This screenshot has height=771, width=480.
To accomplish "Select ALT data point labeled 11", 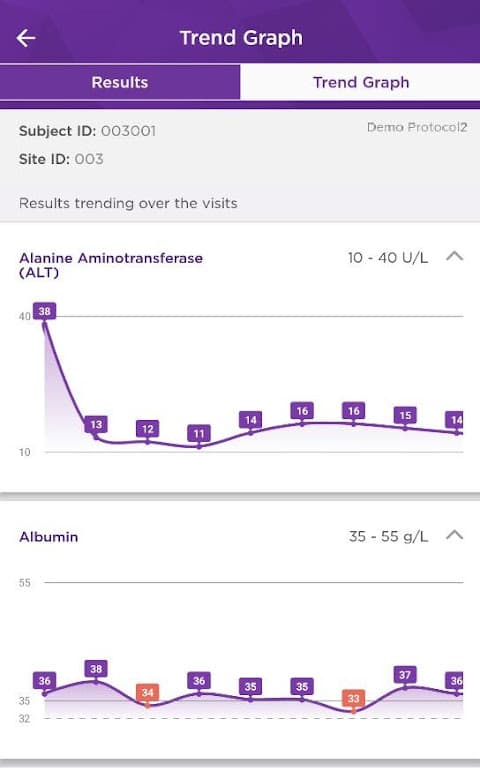I will coord(199,433).
